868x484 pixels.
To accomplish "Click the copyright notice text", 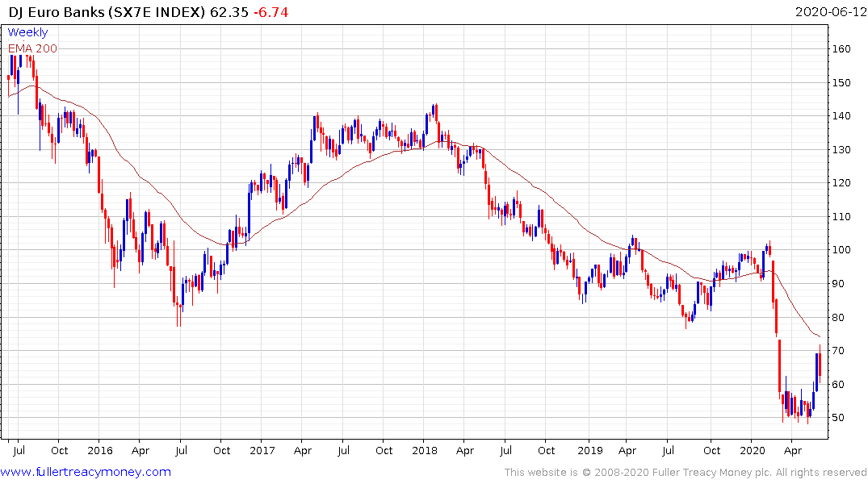I will (x=686, y=473).
